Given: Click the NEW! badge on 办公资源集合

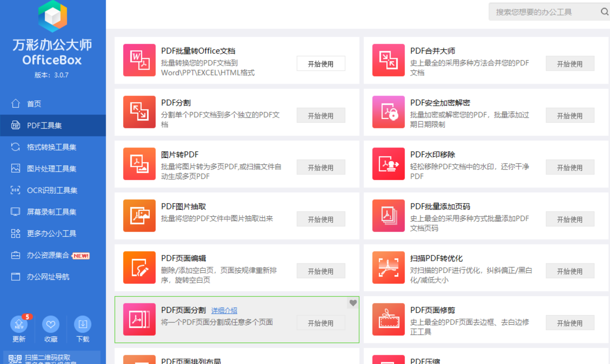Looking at the screenshot, I should tap(81, 256).
